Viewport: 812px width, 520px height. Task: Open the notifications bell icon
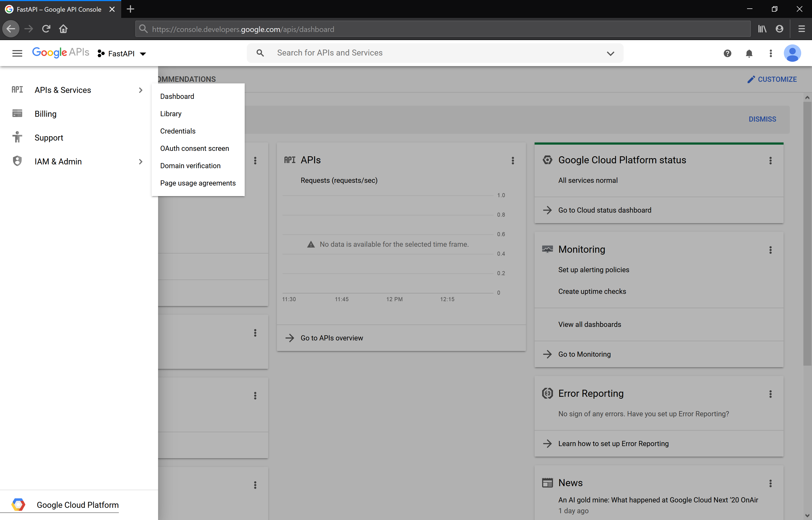tap(749, 53)
